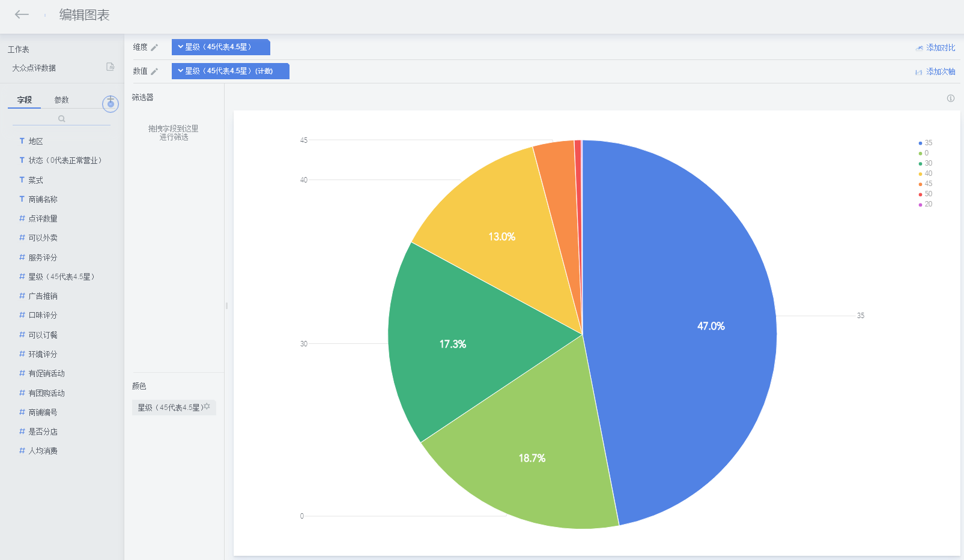
Task: Toggle legend item 45
Action: (x=926, y=184)
